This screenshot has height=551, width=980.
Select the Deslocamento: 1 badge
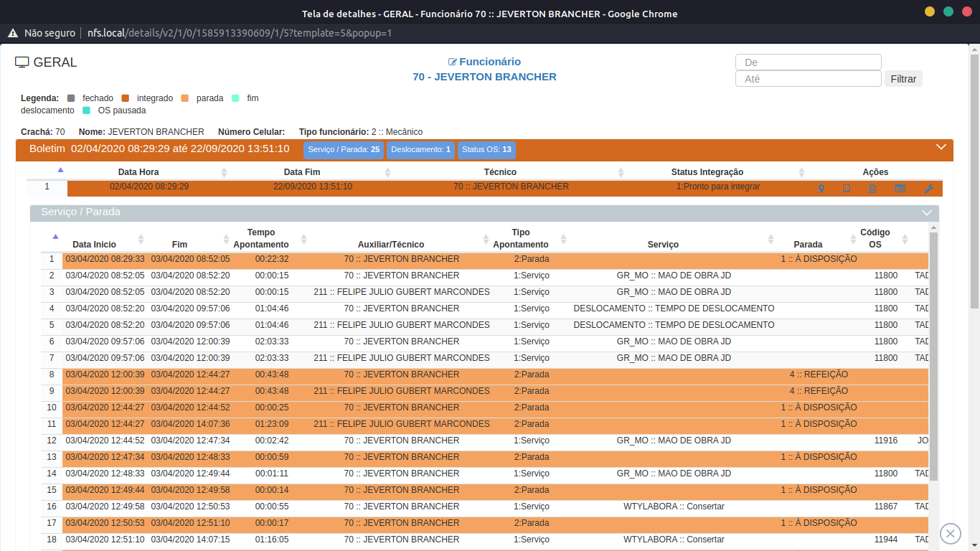tap(420, 150)
